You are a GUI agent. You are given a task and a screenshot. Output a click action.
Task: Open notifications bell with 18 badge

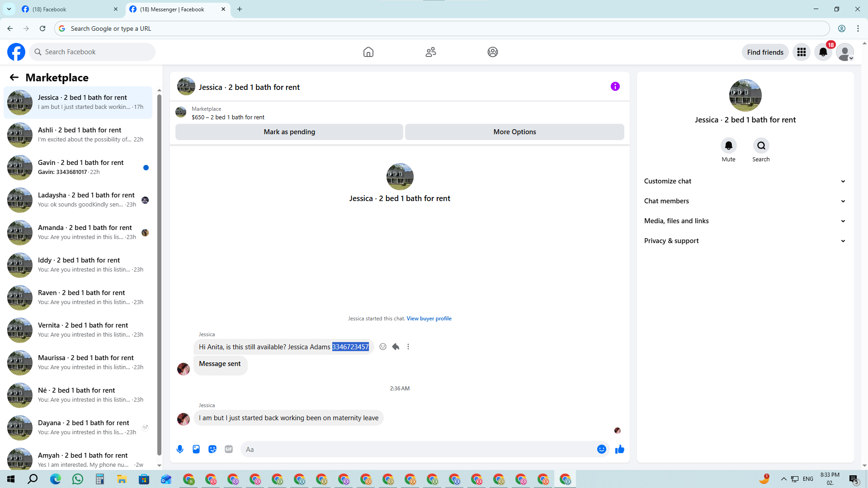(823, 52)
